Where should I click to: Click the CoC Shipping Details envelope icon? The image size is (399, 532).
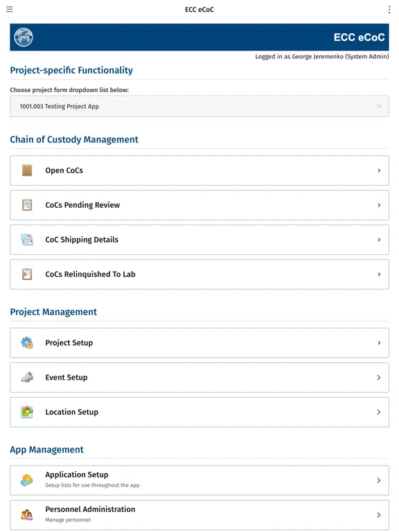pyautogui.click(x=27, y=240)
